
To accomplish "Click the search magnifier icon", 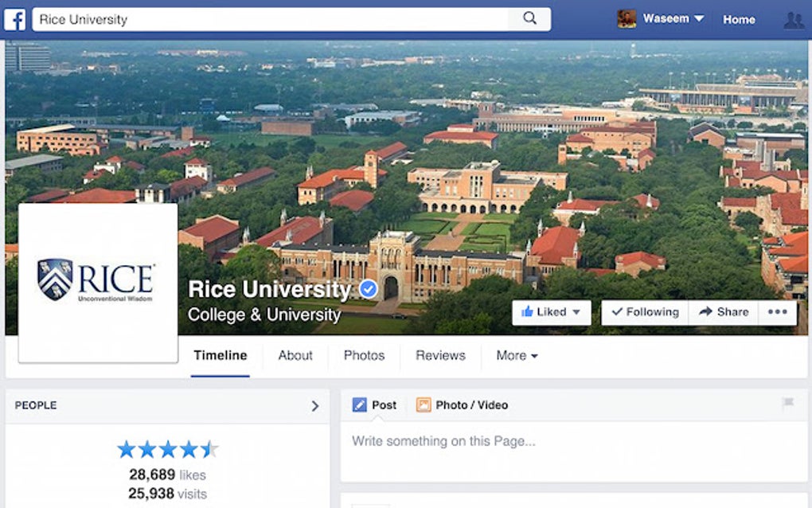I will 529,19.
